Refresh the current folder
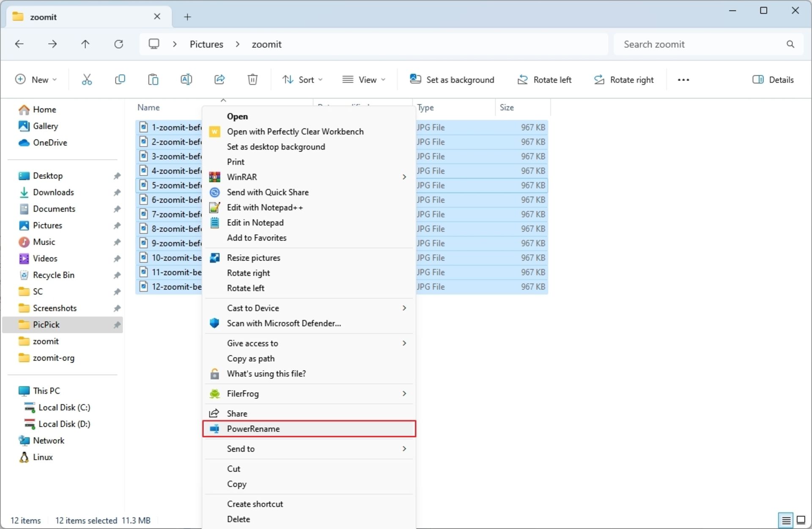 point(119,44)
